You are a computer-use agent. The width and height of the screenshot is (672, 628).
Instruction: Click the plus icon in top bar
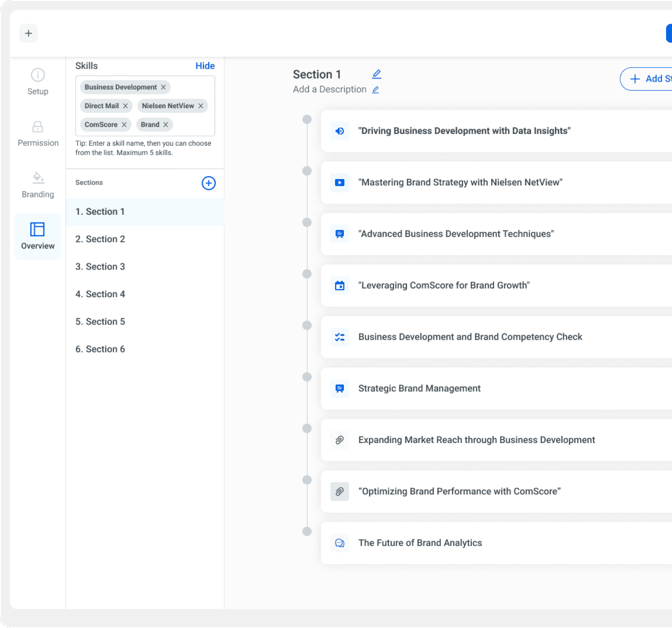(x=29, y=34)
